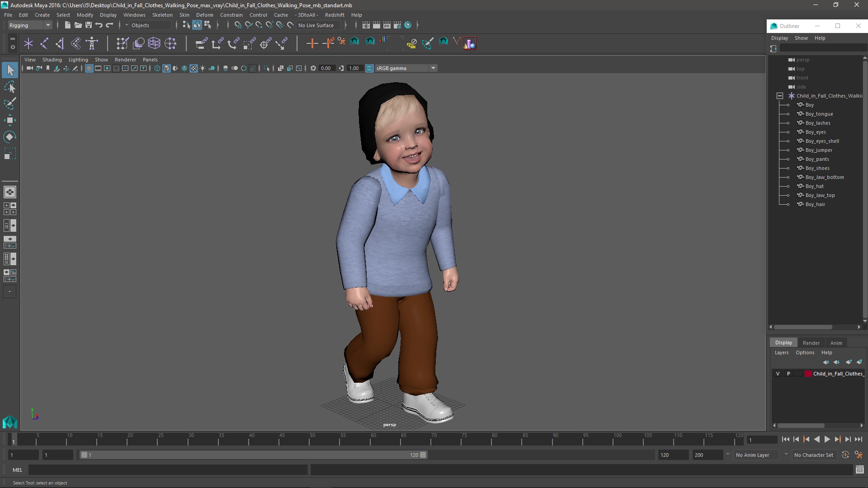Activate the Move tool in toolbox
The image size is (868, 488).
[10, 120]
